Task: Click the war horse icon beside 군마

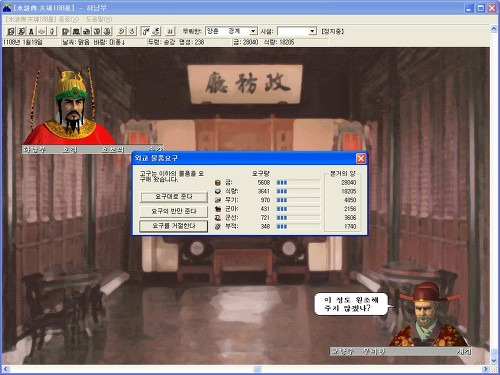Action: pyautogui.click(x=218, y=209)
